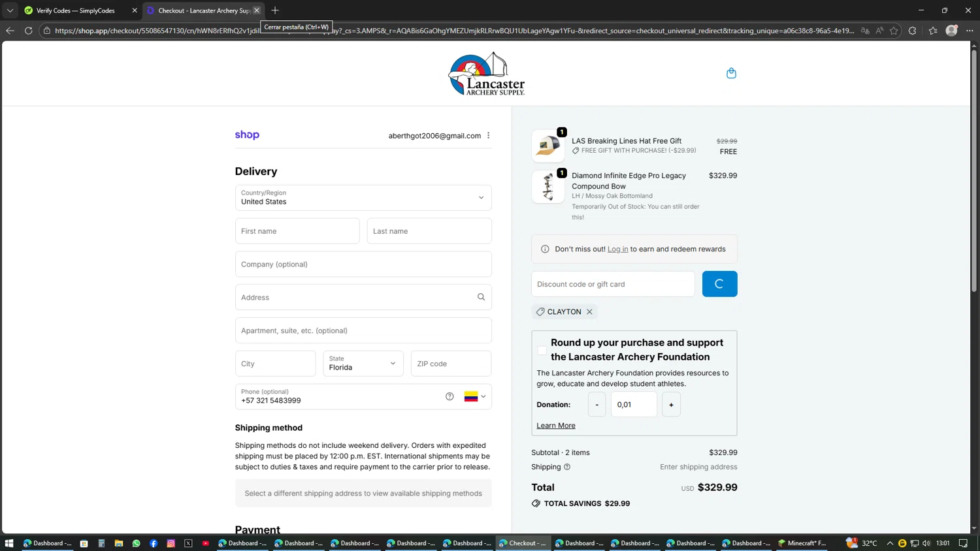The width and height of the screenshot is (980, 551).
Task: Click Apartment, suite optional field
Action: pos(363,330)
